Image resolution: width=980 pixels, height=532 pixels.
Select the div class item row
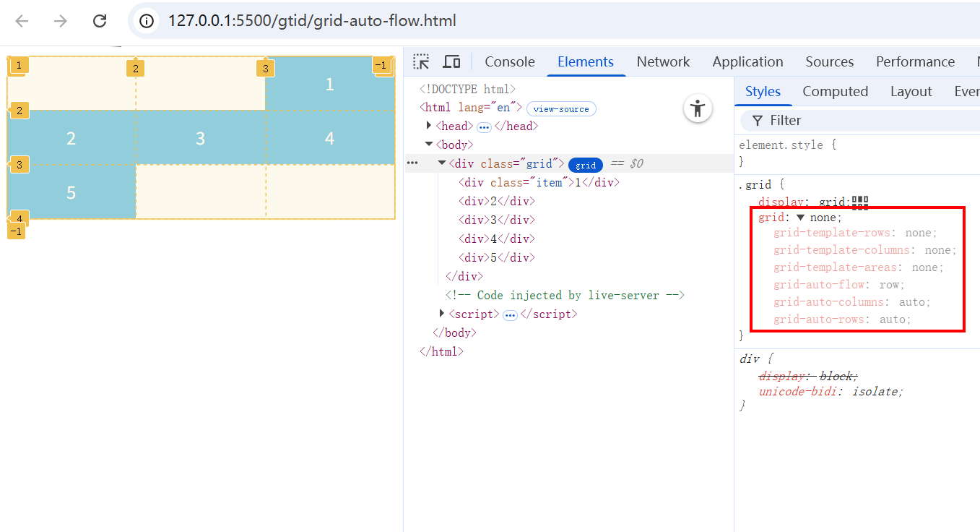(539, 182)
